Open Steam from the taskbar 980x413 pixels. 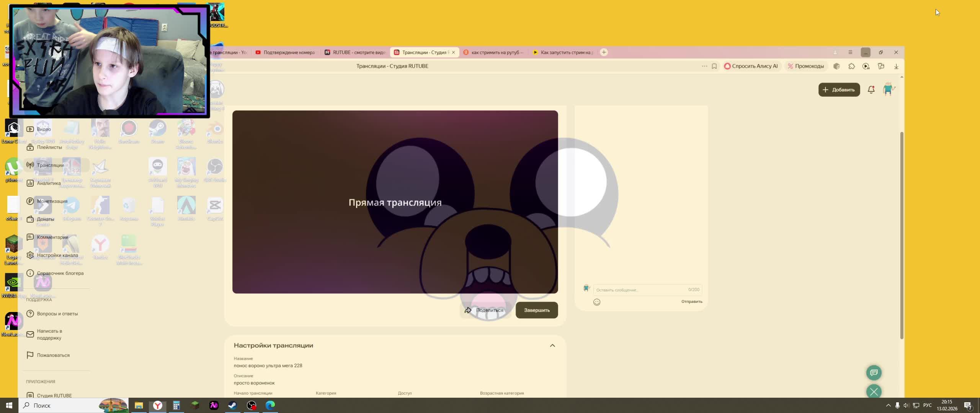coord(232,405)
